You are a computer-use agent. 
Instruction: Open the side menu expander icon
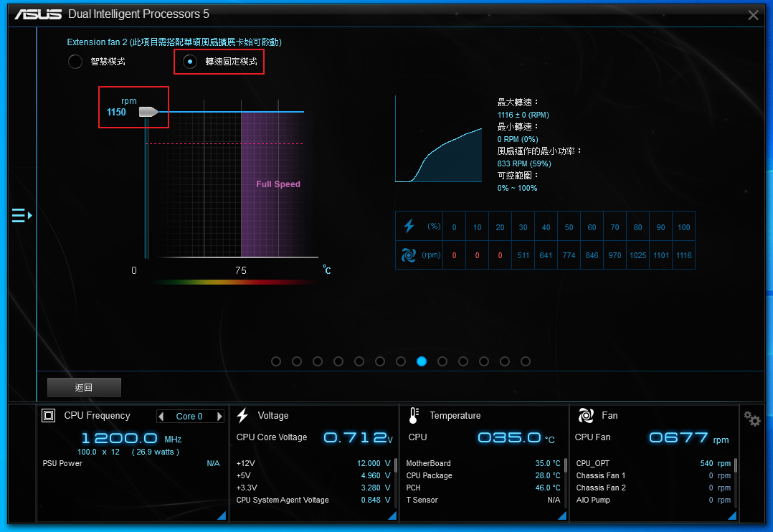[x=22, y=216]
